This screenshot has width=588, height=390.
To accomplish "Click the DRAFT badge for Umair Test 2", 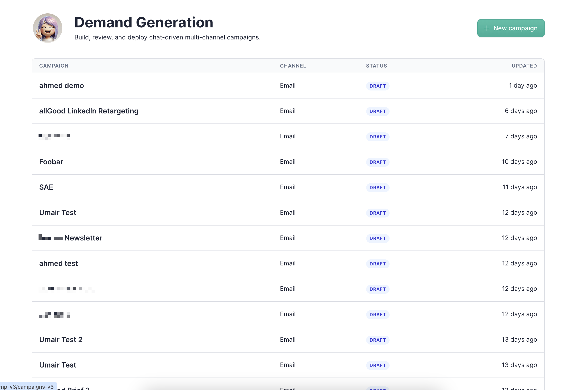I will point(378,340).
